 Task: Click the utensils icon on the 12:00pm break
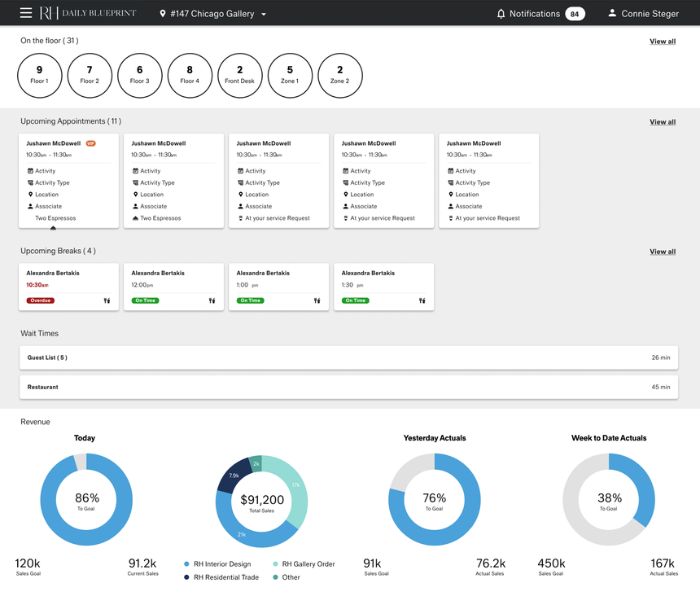coord(212,300)
